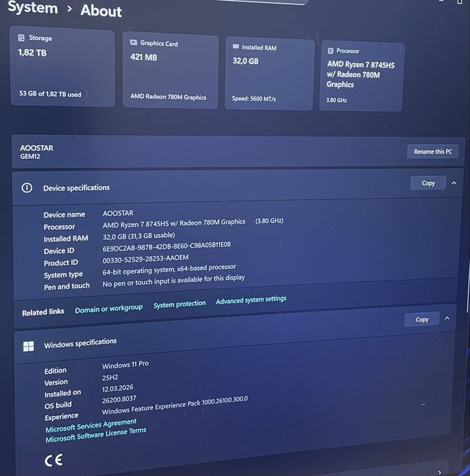Click the Windows Feature Experience Pack value
Screen dimensions: 470x476
point(175,406)
